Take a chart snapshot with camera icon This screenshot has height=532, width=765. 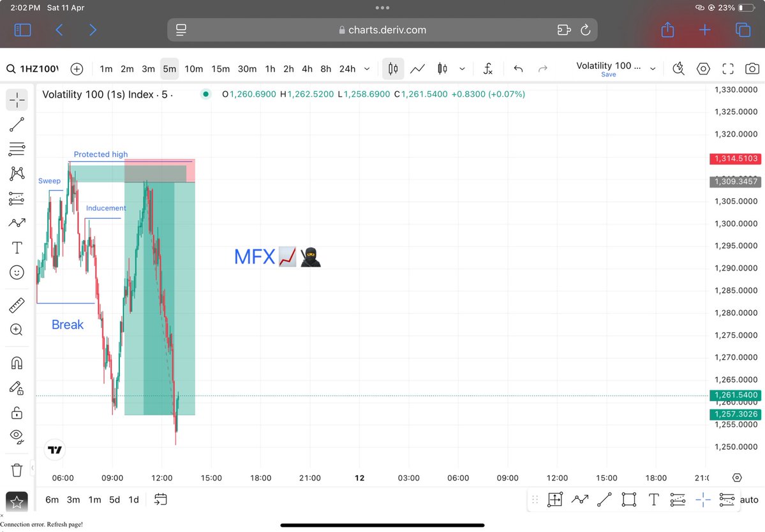tap(752, 69)
